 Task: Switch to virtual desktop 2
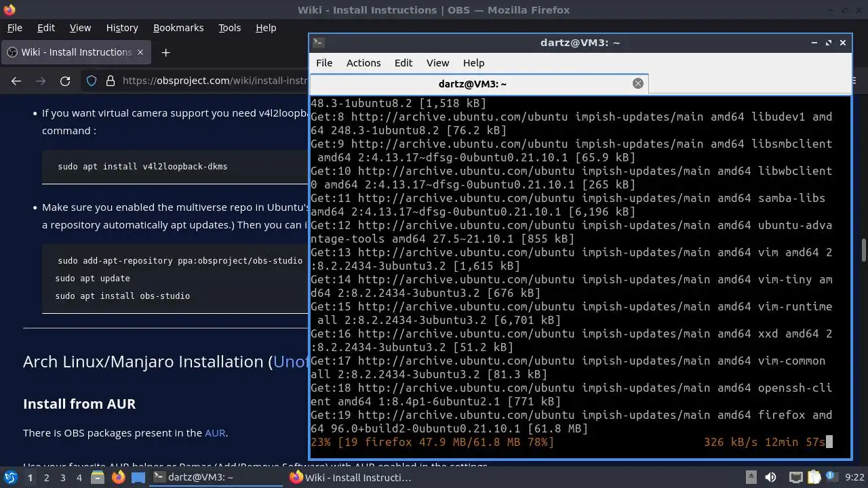(46, 477)
